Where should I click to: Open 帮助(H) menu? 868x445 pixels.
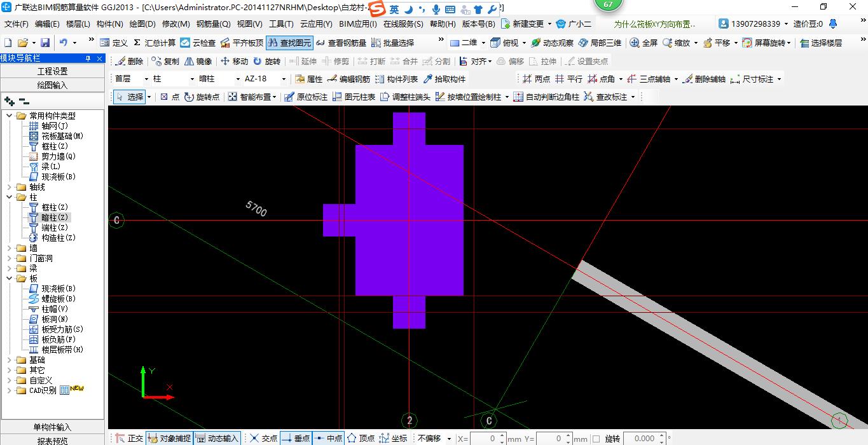pos(443,24)
